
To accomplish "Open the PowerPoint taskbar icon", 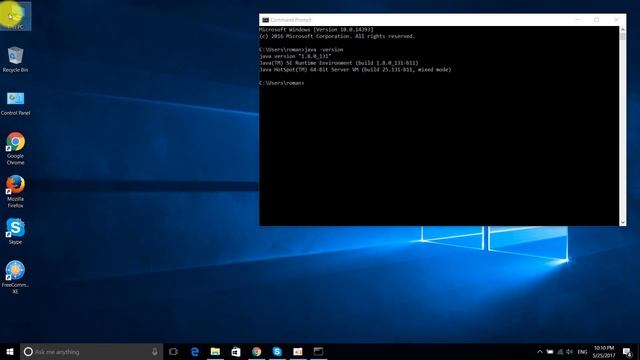I will tap(298, 351).
